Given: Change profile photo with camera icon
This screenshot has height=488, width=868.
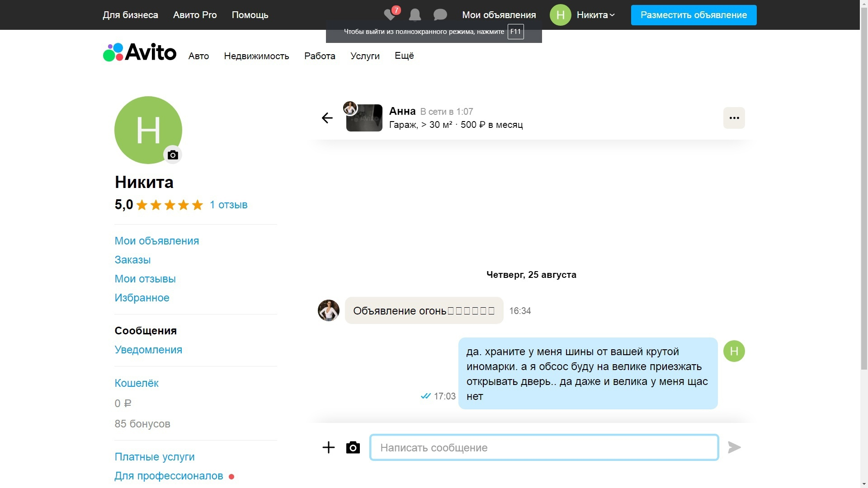Looking at the screenshot, I should pyautogui.click(x=172, y=155).
